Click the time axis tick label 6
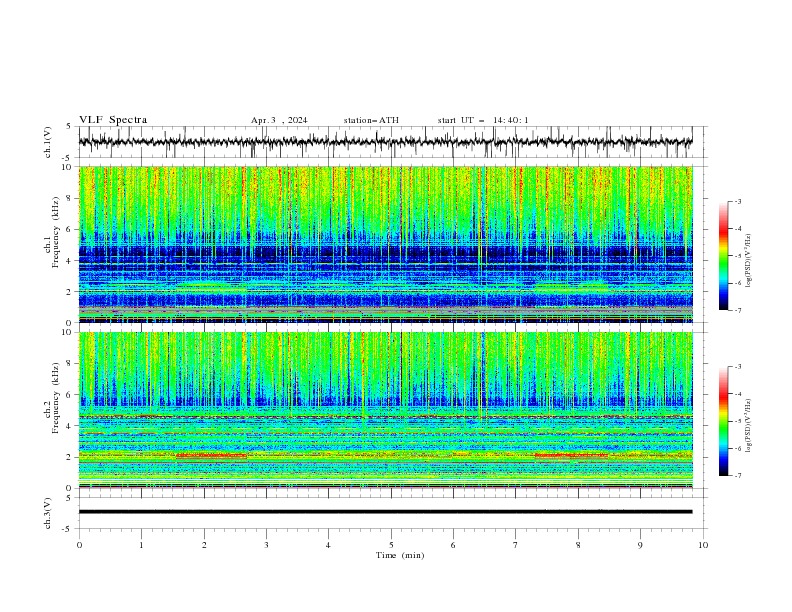This screenshot has width=792, height=612. [x=453, y=545]
